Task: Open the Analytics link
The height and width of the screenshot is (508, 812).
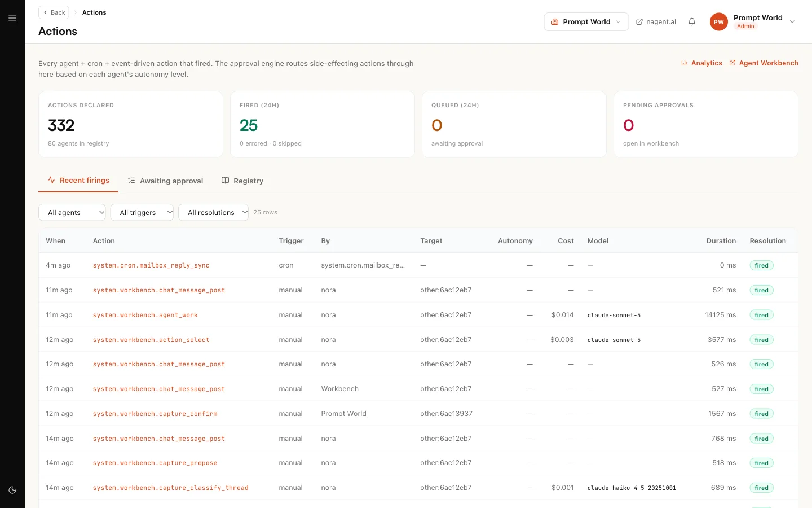Action: (x=701, y=63)
